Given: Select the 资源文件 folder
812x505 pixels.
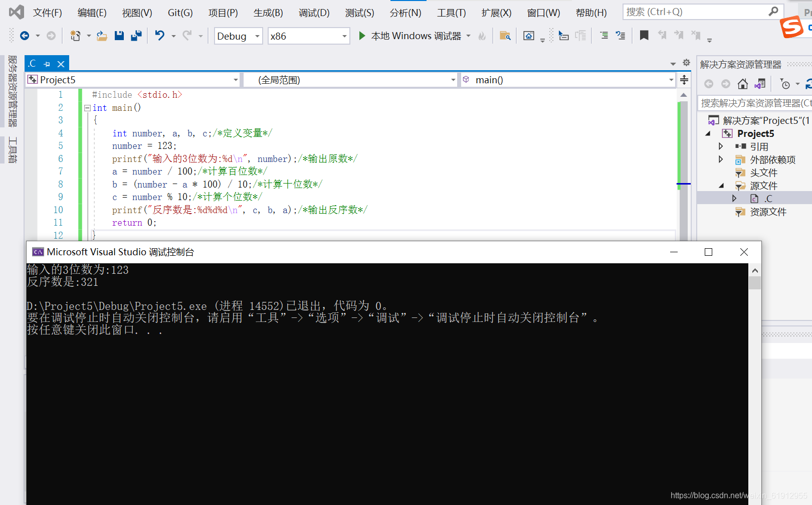Looking at the screenshot, I should coord(768,212).
